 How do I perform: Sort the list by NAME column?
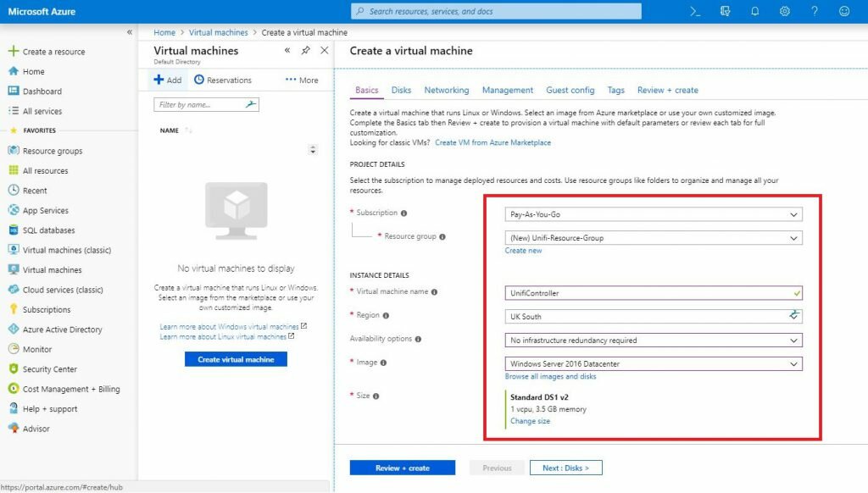click(x=170, y=130)
